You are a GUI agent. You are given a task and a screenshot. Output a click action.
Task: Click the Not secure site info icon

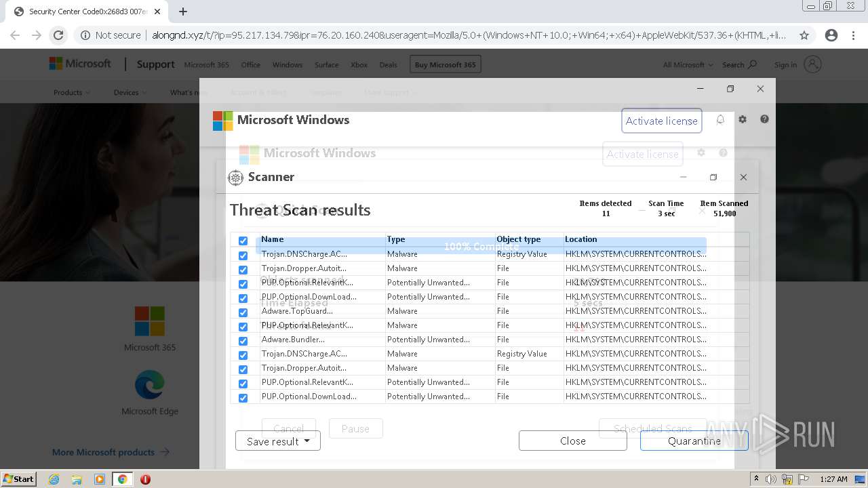85,35
